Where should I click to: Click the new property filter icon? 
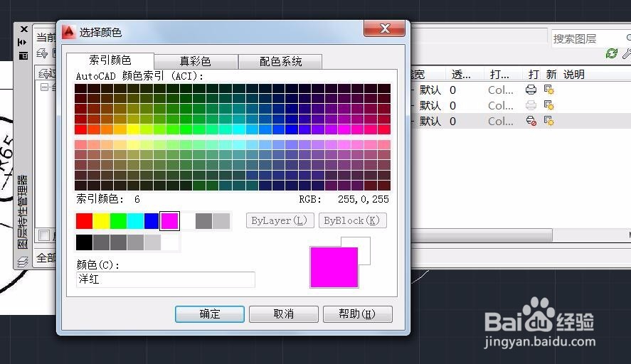click(42, 53)
